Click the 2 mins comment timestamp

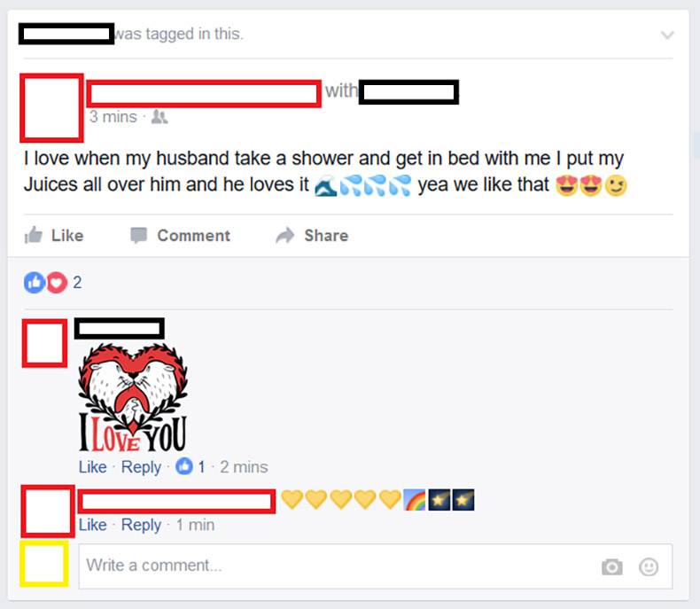pos(244,467)
